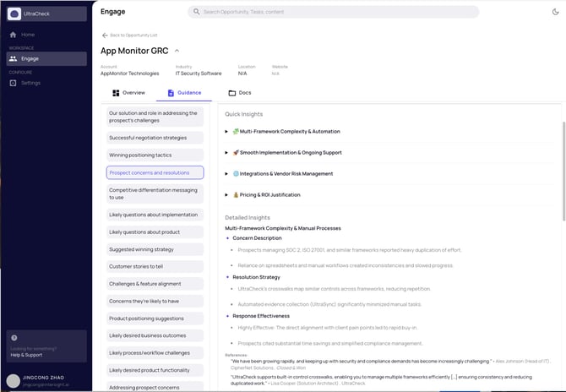
Task: Click the Docs folder icon
Action: [232, 93]
